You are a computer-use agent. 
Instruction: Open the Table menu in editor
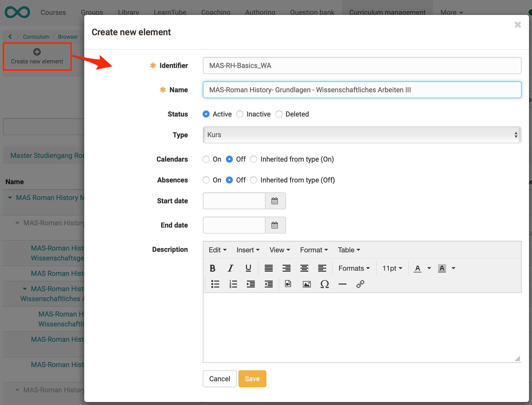[x=349, y=250]
